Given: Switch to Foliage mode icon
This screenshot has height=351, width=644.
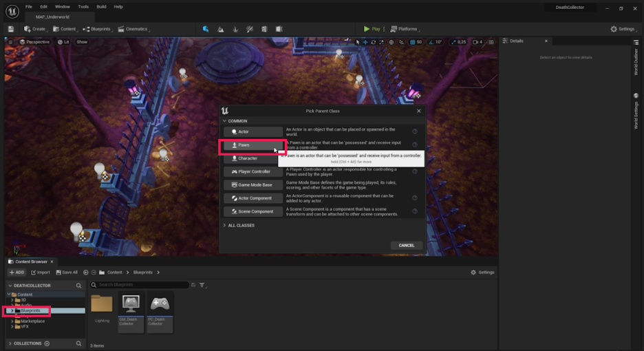Looking at the screenshot, I should tap(235, 29).
